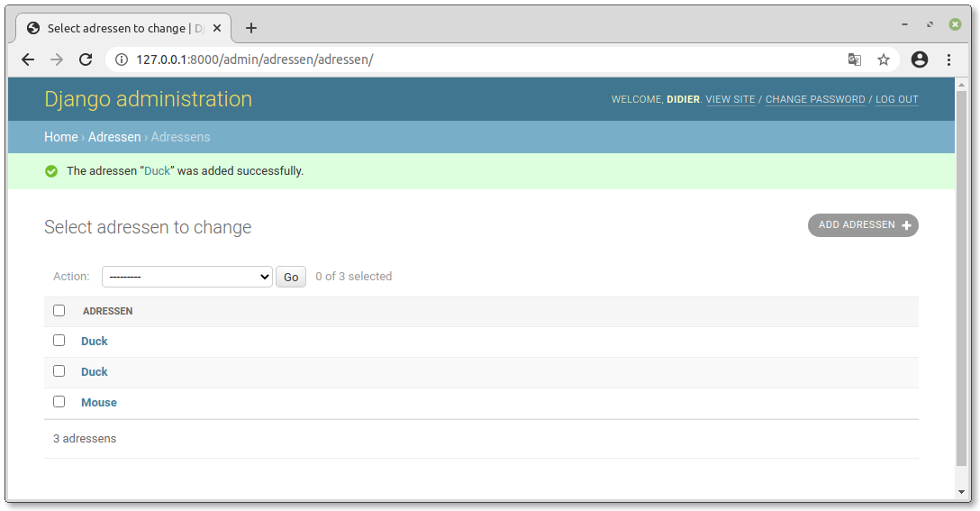The height and width of the screenshot is (511, 980).
Task: Open the translate page icon
Action: click(855, 59)
